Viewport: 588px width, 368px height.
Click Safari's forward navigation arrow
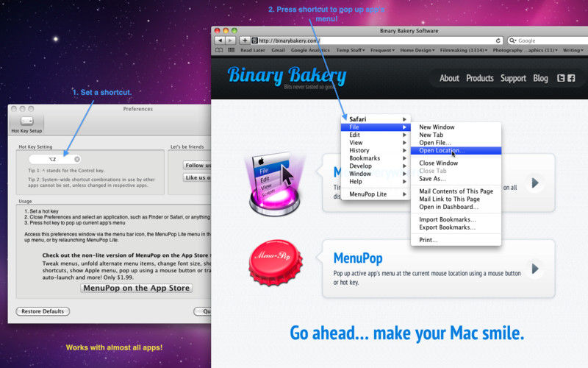pos(231,40)
